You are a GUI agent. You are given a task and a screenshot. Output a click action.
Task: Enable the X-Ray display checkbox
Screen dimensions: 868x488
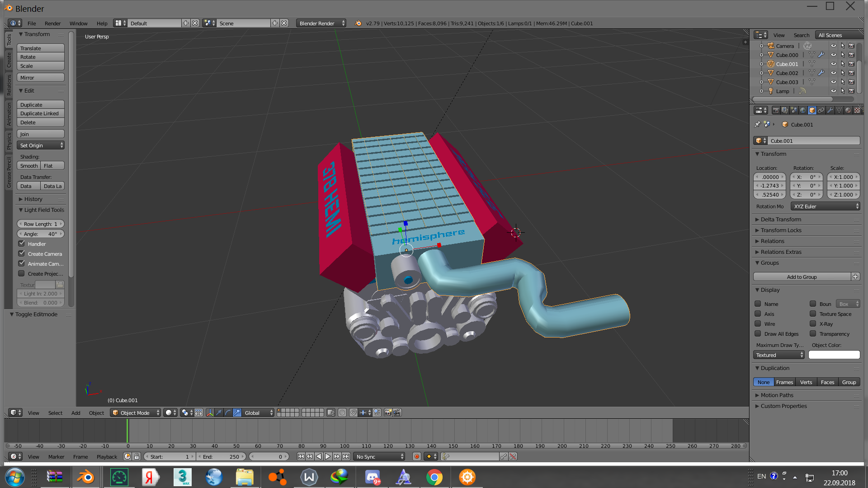pos(813,324)
